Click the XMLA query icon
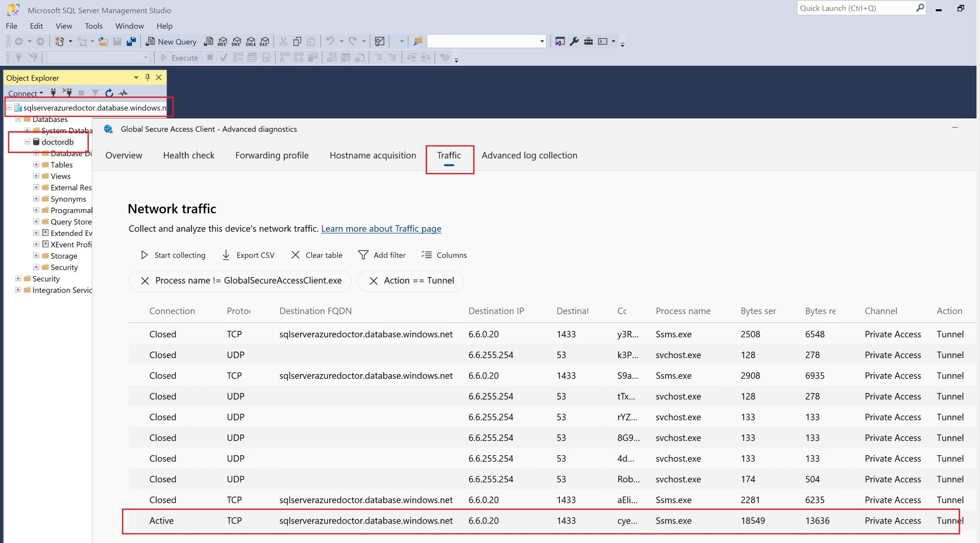The width and height of the screenshot is (980, 543). tap(251, 41)
